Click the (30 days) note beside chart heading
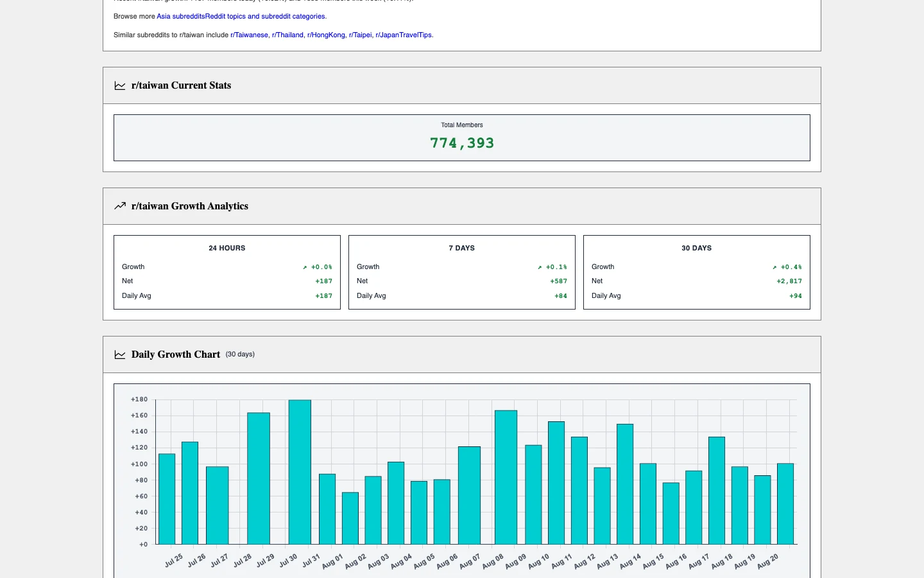924x578 pixels. pyautogui.click(x=240, y=355)
